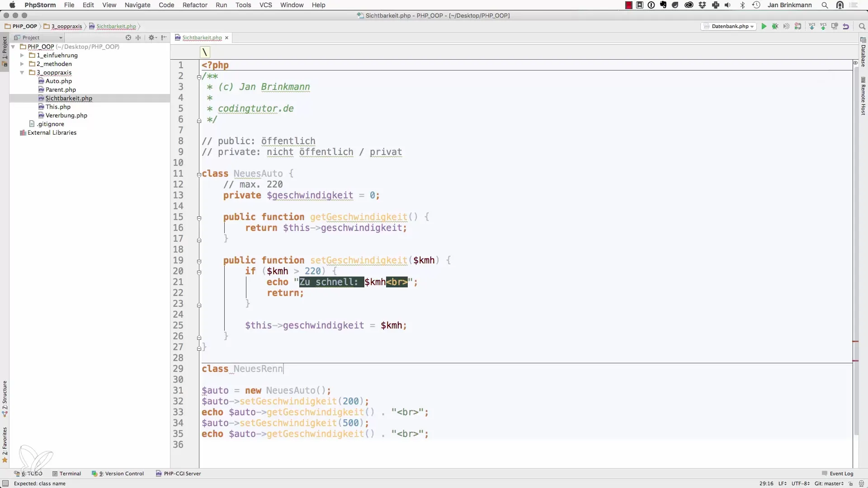Open Time Machine menu bar icon
Image resolution: width=868 pixels, height=488 pixels.
tap(756, 5)
